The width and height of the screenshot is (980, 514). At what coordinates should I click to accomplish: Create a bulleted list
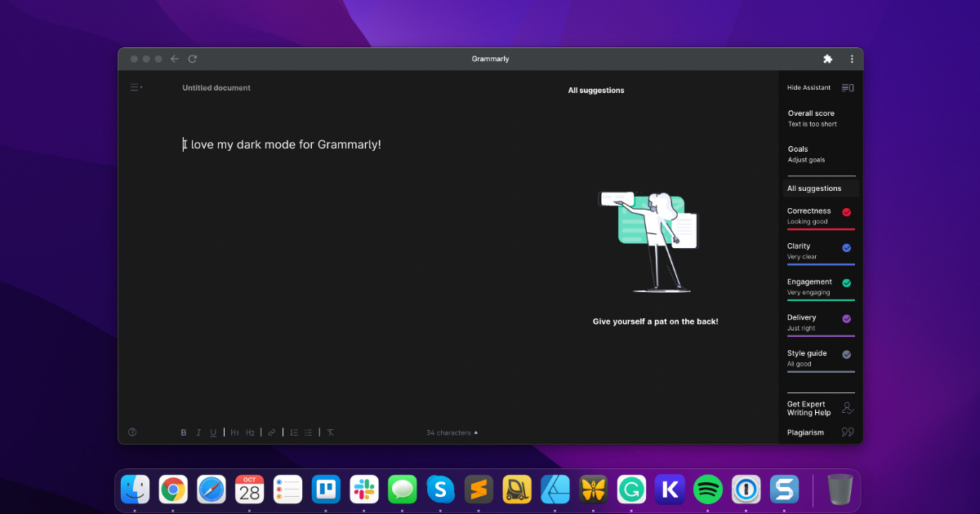click(309, 432)
